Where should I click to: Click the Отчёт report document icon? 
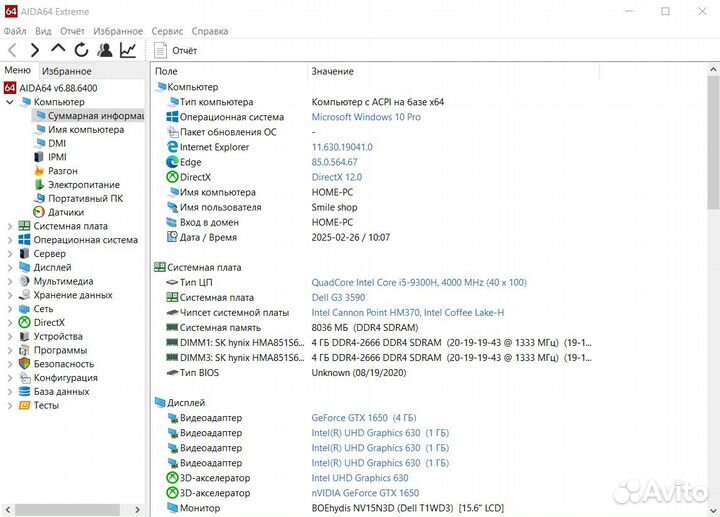[160, 51]
